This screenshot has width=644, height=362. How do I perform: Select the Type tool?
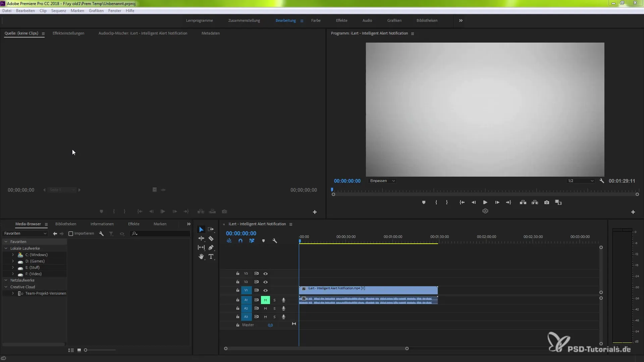pos(211,257)
